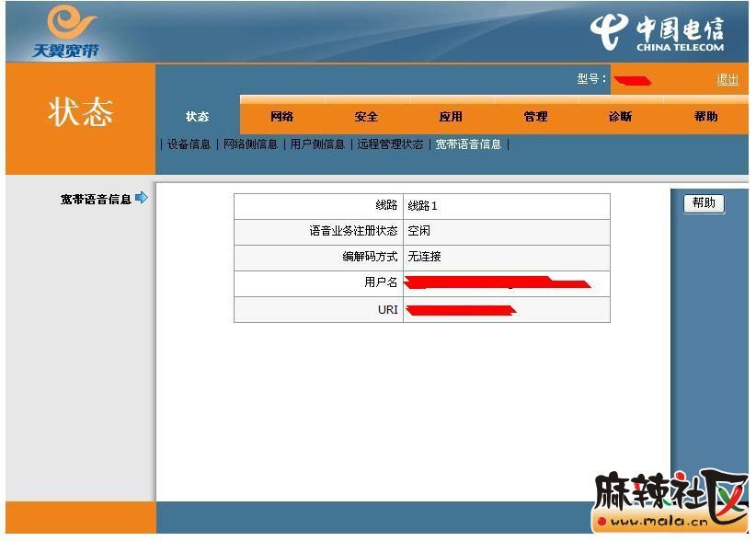Open the 安全 tab
This screenshot has width=756, height=541.
366,117
